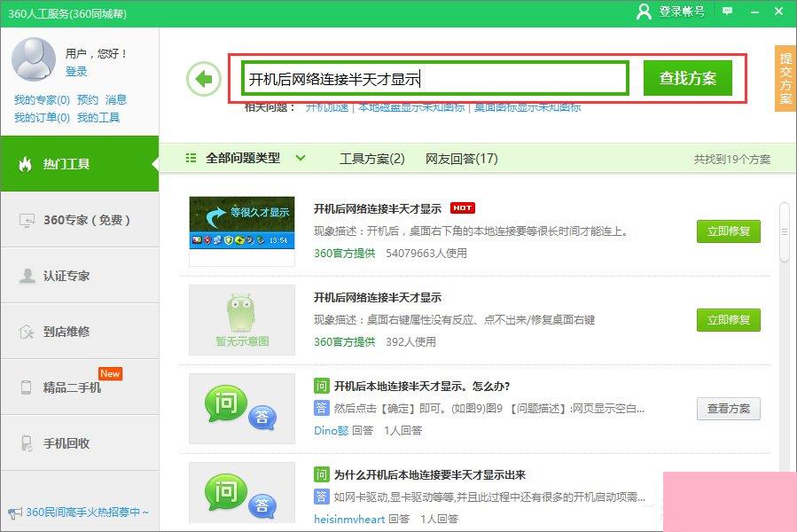Viewport: 797px width, 532px height.
Task: Open question title 开机后本地连接半天才显示。怎么办?
Action: pyautogui.click(x=421, y=386)
